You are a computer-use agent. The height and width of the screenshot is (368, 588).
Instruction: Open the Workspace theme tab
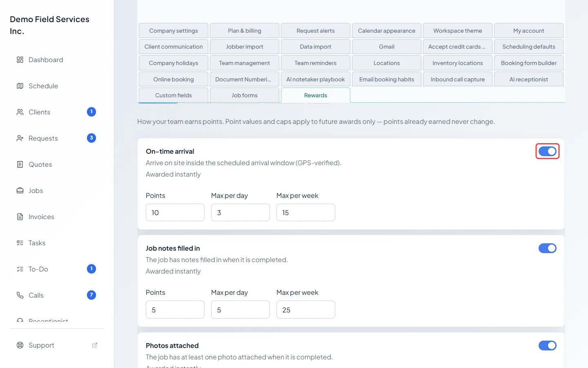tap(458, 31)
